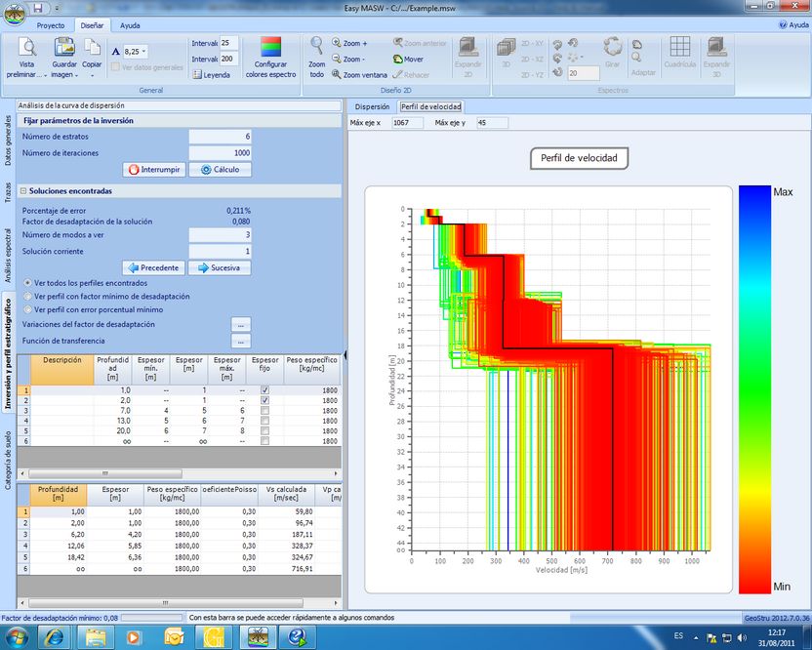Viewport: 812px width, 650px height.
Task: Open the Vista preliminar dropdown arrow
Action: (45, 75)
